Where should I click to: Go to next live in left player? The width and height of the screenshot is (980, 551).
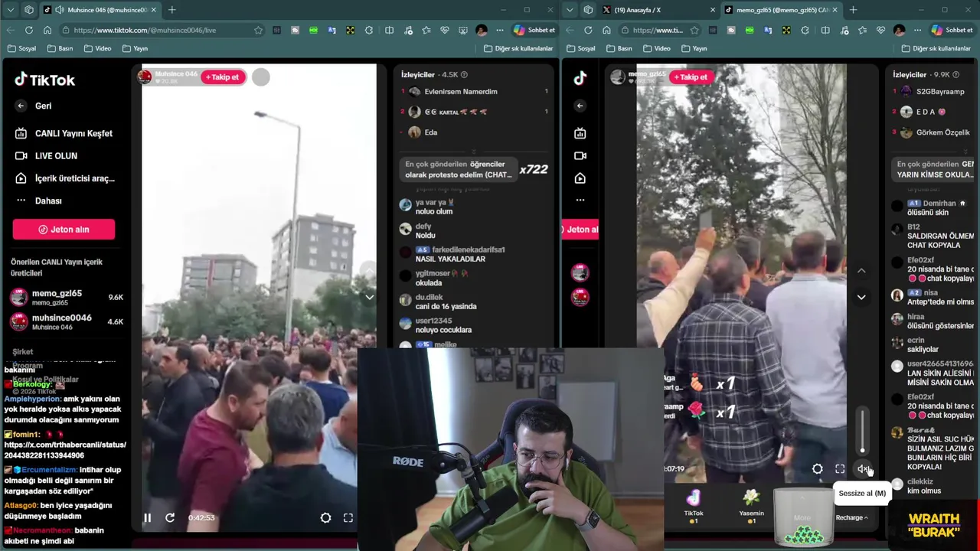click(x=369, y=297)
